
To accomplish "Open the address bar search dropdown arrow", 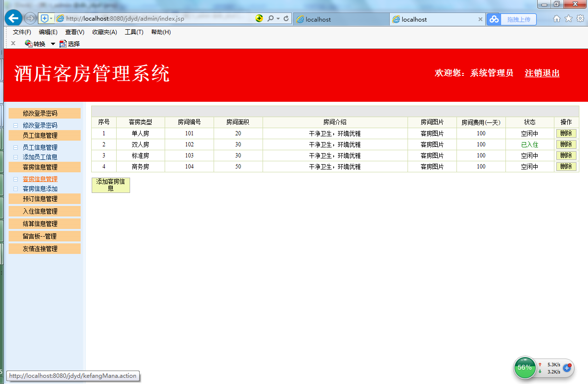I will [278, 19].
